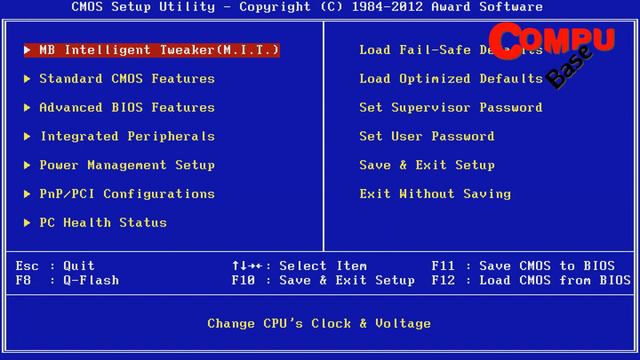Choose Exit Without Saving

(x=435, y=194)
